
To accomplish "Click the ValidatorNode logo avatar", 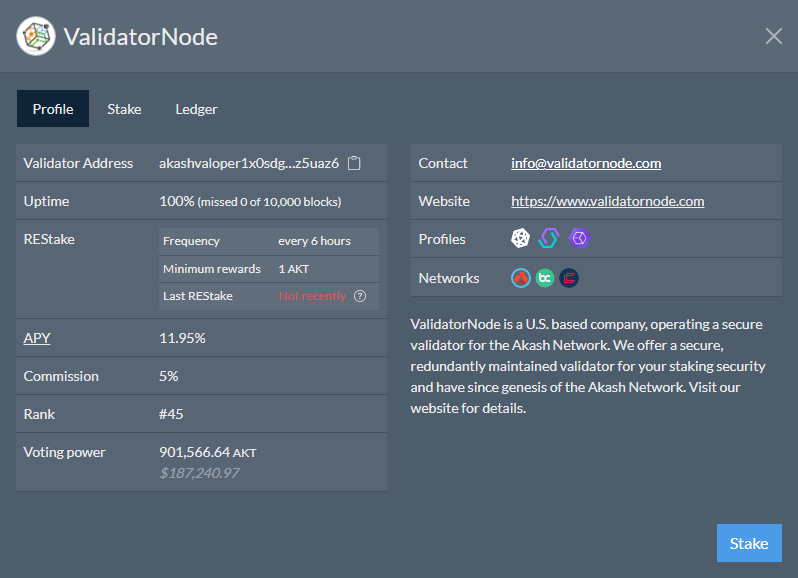I will (36, 36).
